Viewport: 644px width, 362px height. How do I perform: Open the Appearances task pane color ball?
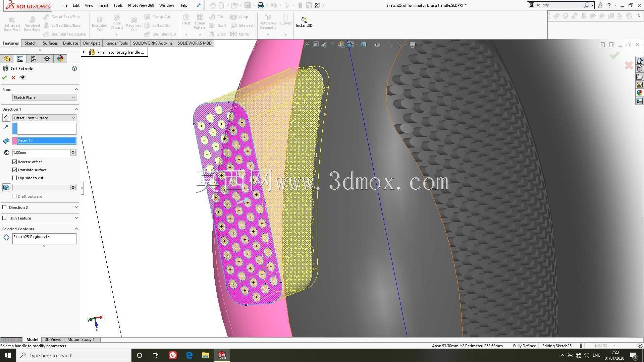pyautogui.click(x=640, y=93)
